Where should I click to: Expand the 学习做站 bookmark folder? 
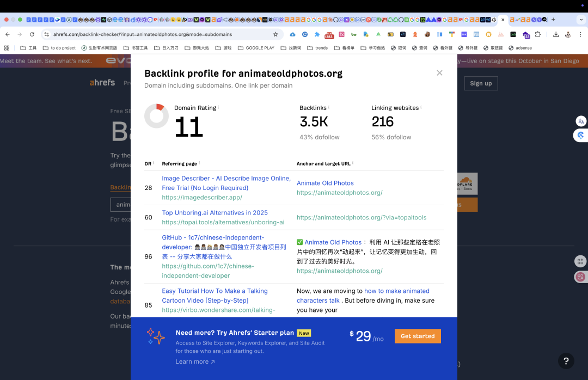(373, 48)
